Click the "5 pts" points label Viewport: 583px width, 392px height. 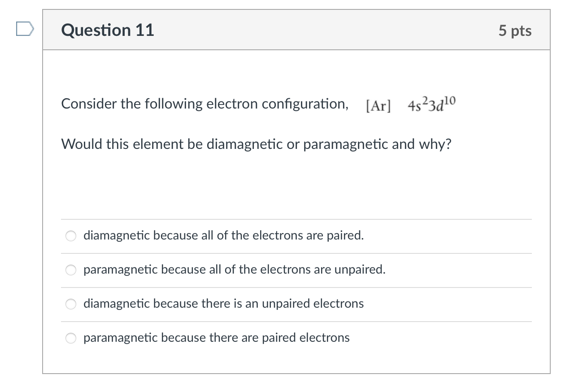coord(515,30)
